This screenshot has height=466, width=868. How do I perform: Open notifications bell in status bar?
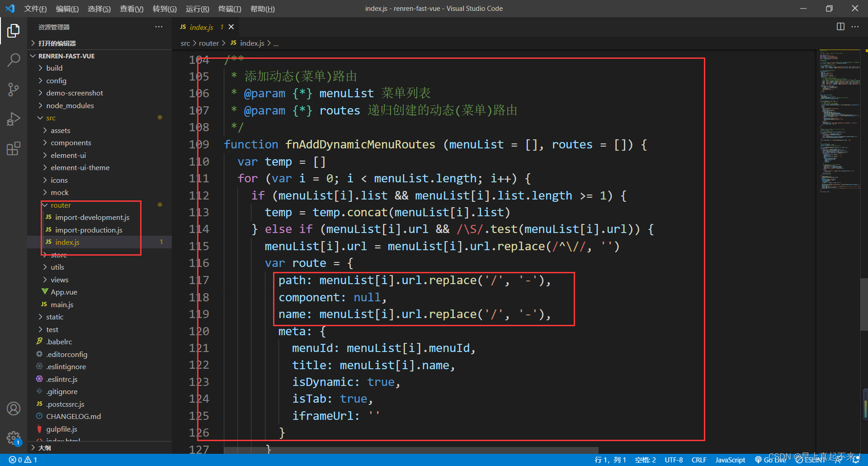856,460
